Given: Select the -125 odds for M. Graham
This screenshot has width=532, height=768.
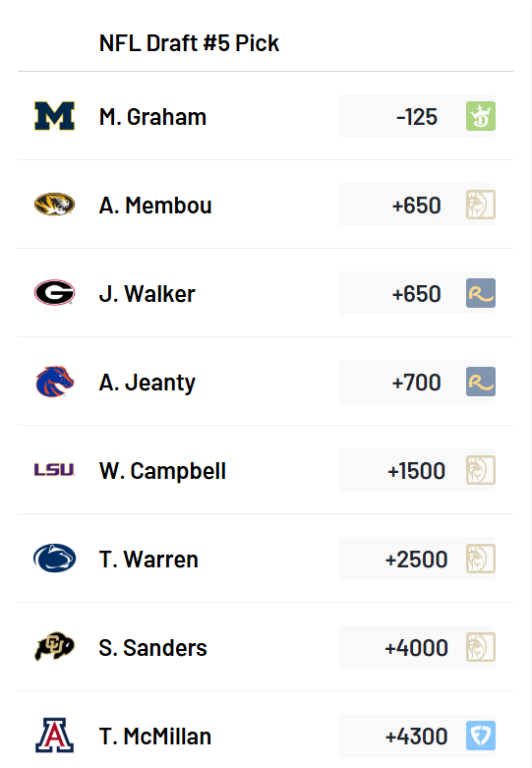Looking at the screenshot, I should pyautogui.click(x=417, y=117).
